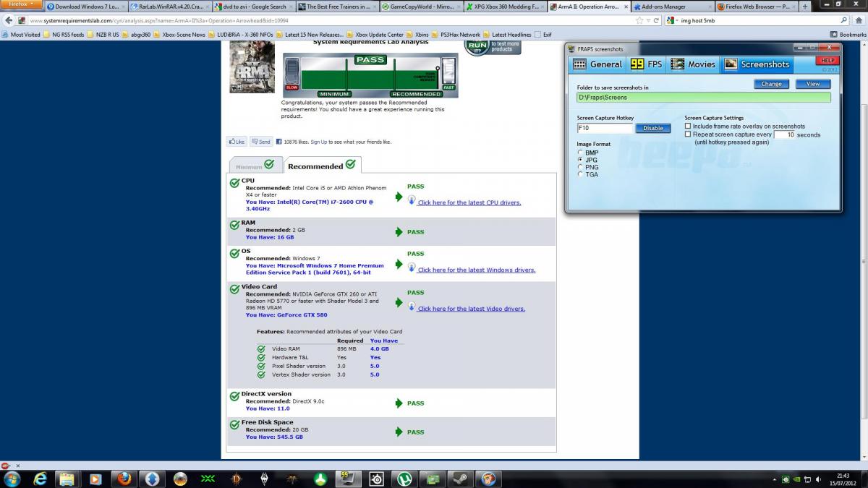Enable frame rate overlay on screenshots
The image size is (868, 488).
point(688,127)
